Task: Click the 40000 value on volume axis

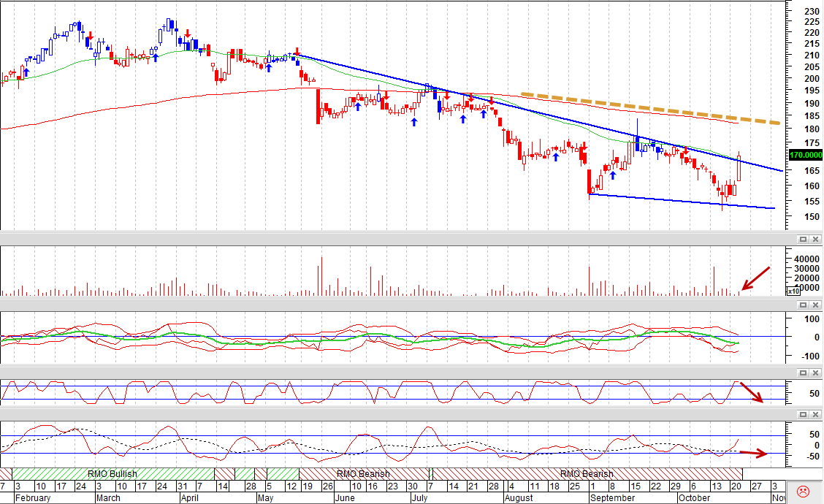Action: point(806,259)
